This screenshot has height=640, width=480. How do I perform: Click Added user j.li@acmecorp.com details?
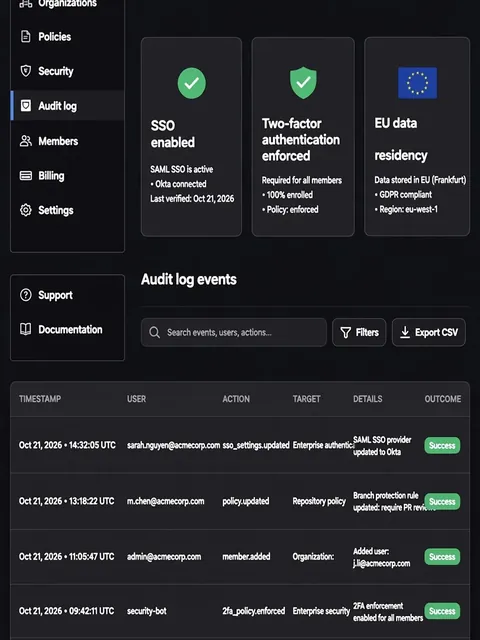click(x=382, y=557)
